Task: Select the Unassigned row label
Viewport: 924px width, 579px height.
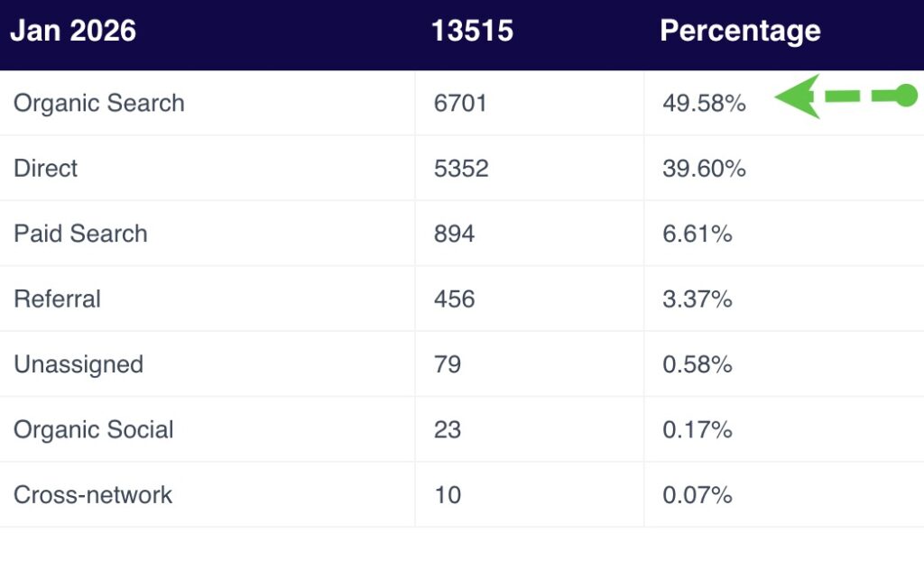Action: pos(79,365)
